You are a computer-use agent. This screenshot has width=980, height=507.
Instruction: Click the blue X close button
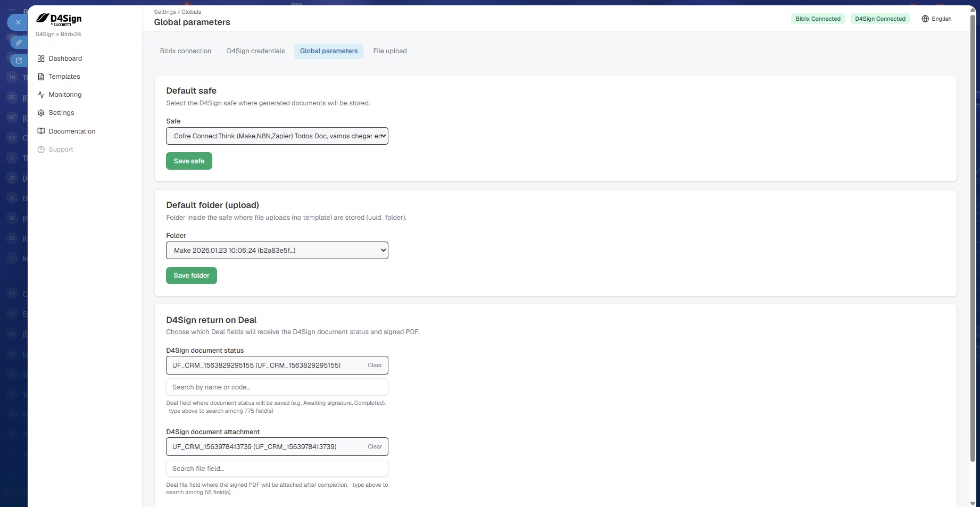click(18, 22)
